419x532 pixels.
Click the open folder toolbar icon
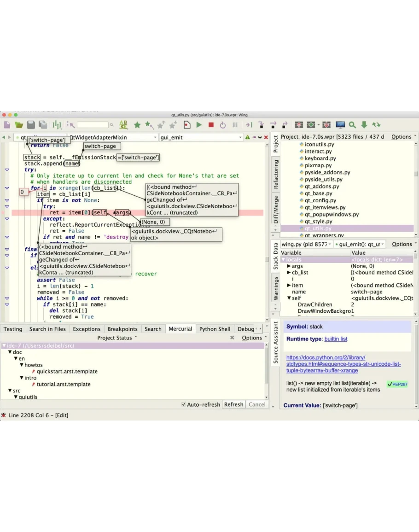click(x=19, y=125)
